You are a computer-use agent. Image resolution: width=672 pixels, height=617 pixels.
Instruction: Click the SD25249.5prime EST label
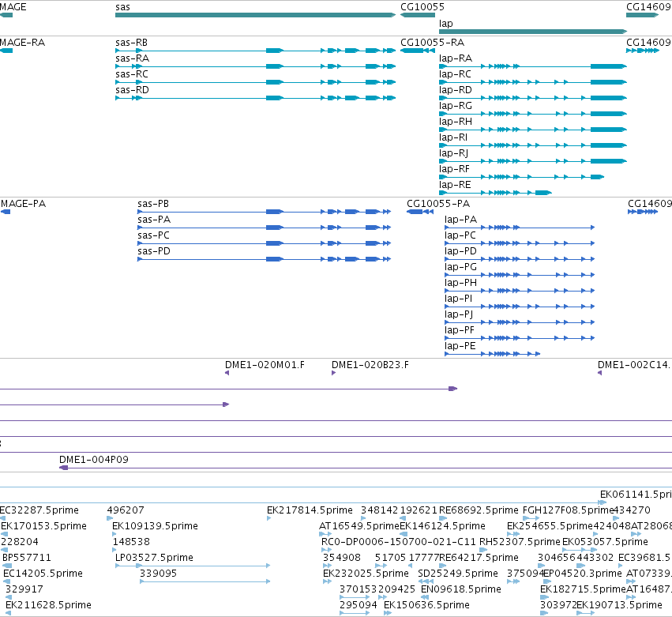click(458, 574)
